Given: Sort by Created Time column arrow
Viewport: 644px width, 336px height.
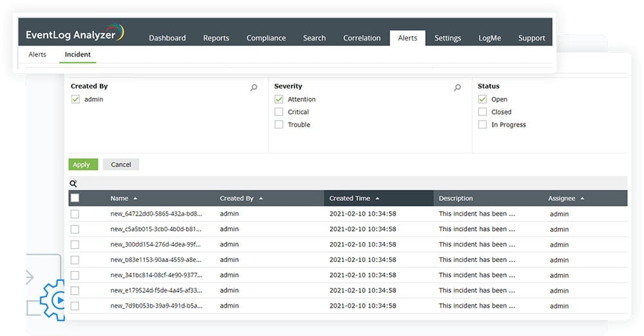Looking at the screenshot, I should click(x=377, y=198).
